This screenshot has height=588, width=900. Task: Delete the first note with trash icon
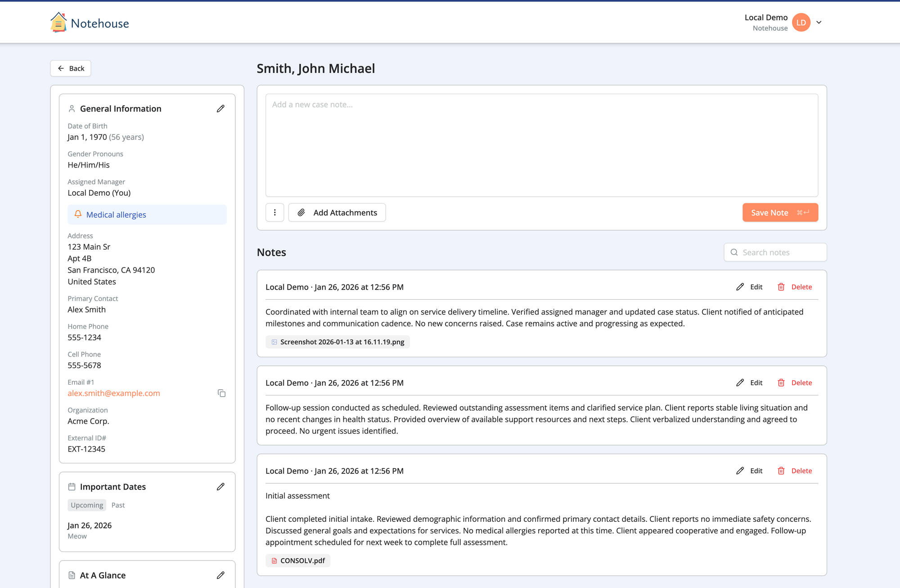795,287
